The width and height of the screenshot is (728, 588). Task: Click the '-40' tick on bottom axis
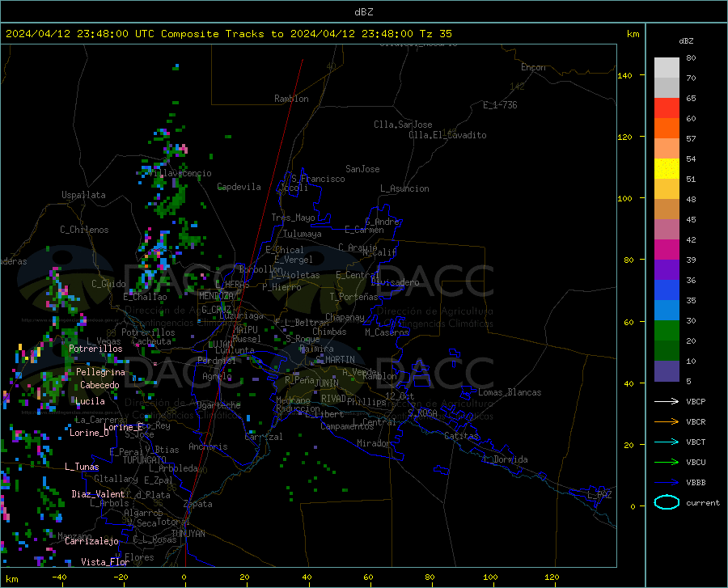click(59, 577)
